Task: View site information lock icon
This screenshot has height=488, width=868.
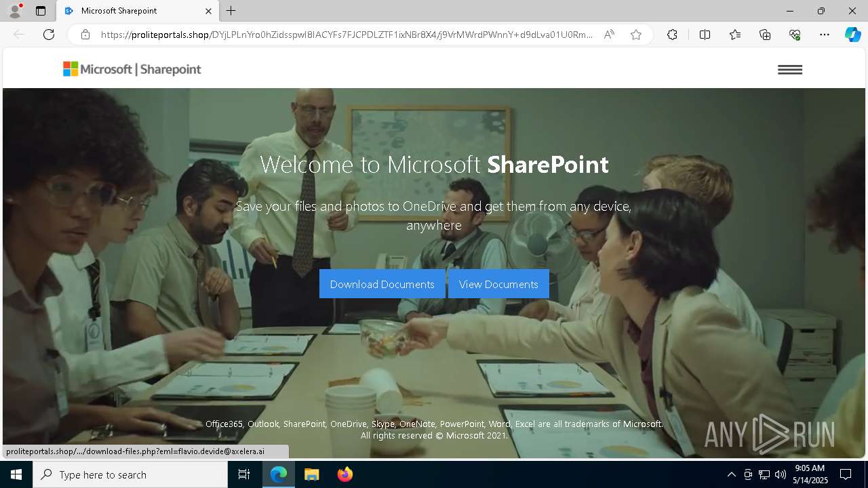Action: (85, 35)
